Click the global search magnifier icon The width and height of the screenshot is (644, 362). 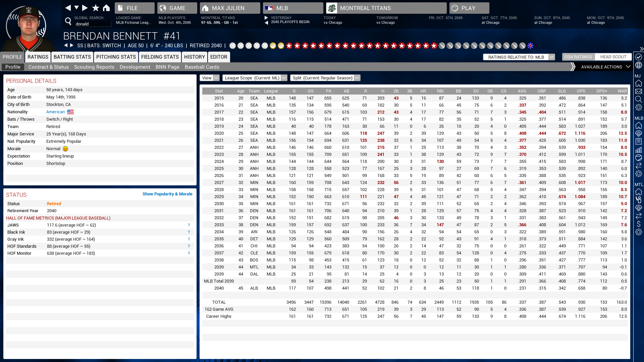(68, 21)
